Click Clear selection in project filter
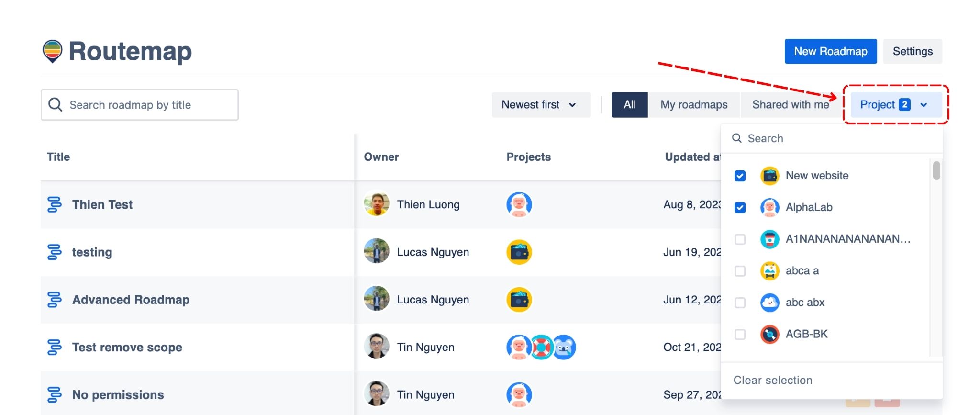Screen dimensions: 980x415 pos(772,380)
